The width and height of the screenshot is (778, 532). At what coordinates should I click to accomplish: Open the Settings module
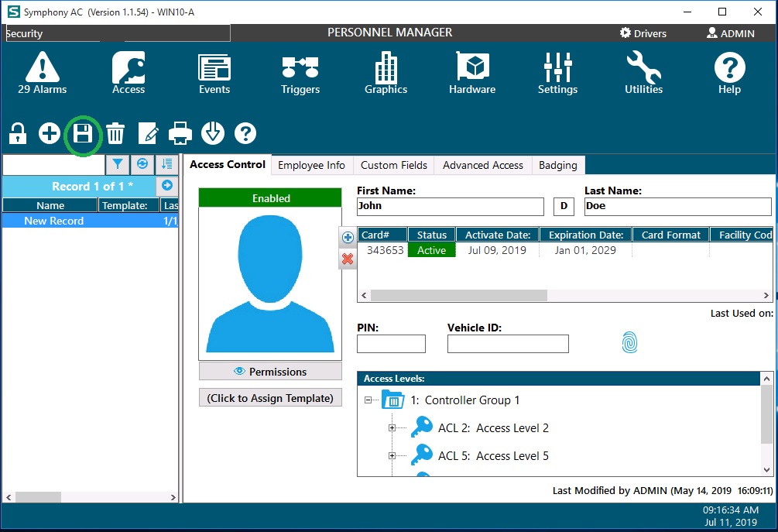point(557,73)
